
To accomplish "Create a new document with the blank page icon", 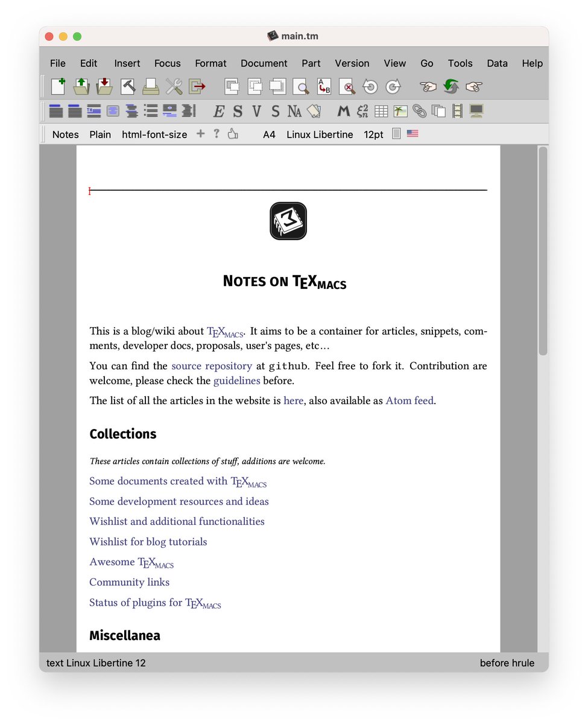I will [x=58, y=87].
